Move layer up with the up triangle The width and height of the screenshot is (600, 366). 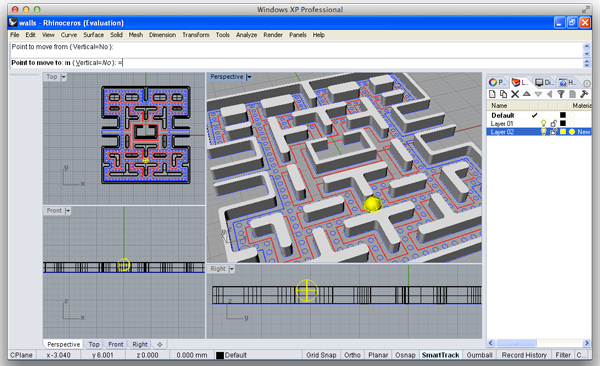[x=527, y=94]
